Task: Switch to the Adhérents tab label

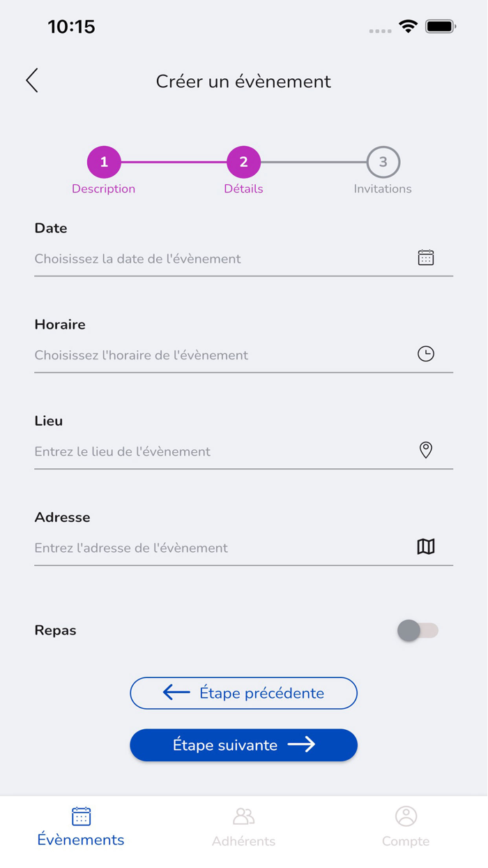Action: tap(243, 841)
